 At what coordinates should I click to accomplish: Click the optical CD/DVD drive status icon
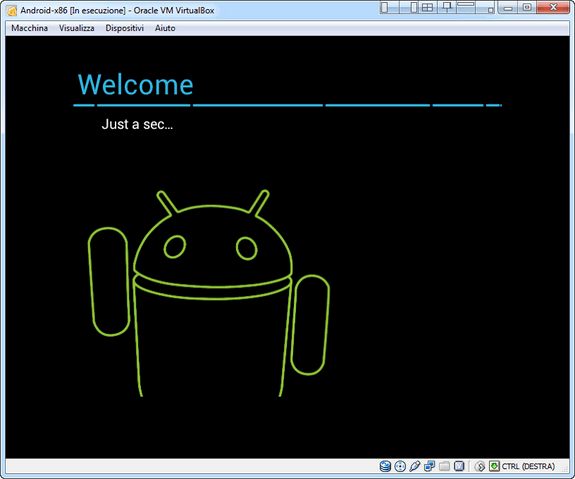coord(400,466)
